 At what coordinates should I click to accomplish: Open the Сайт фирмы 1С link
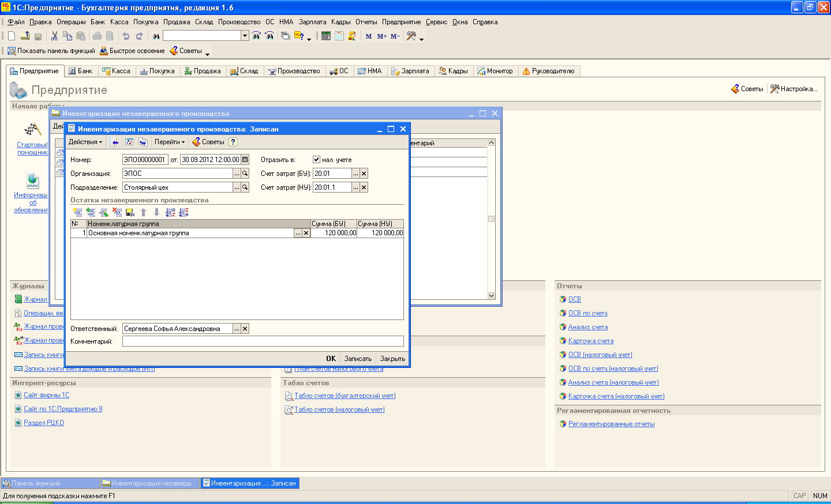[x=46, y=395]
